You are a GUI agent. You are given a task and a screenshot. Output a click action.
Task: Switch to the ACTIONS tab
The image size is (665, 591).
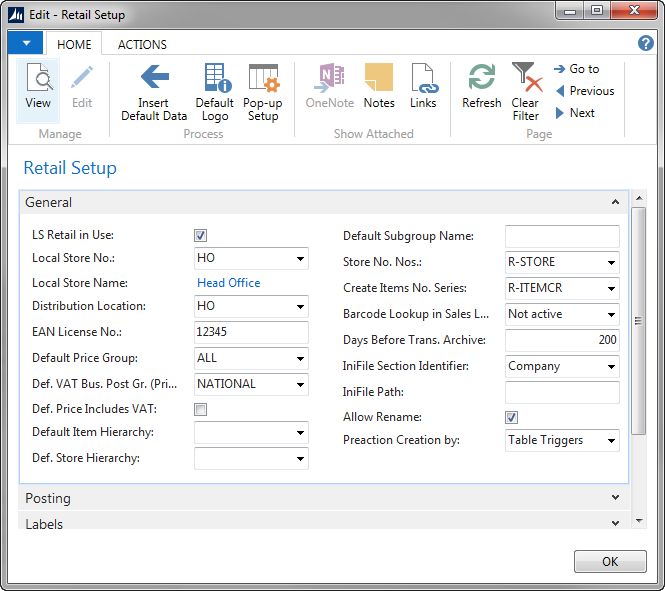click(x=142, y=44)
